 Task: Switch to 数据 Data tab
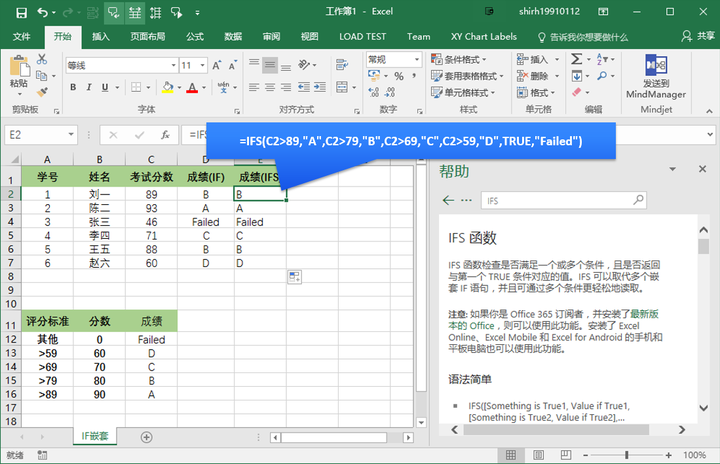[x=233, y=37]
